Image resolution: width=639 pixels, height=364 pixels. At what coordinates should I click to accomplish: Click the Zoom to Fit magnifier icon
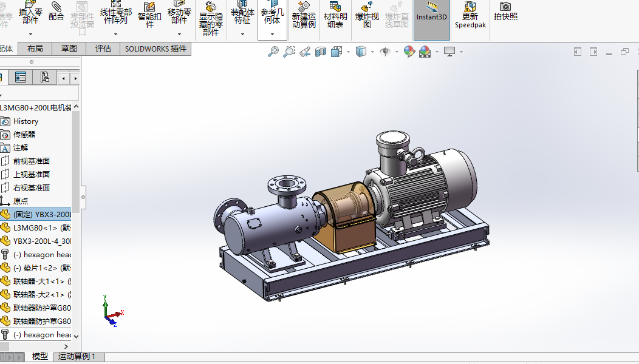pyautogui.click(x=273, y=52)
